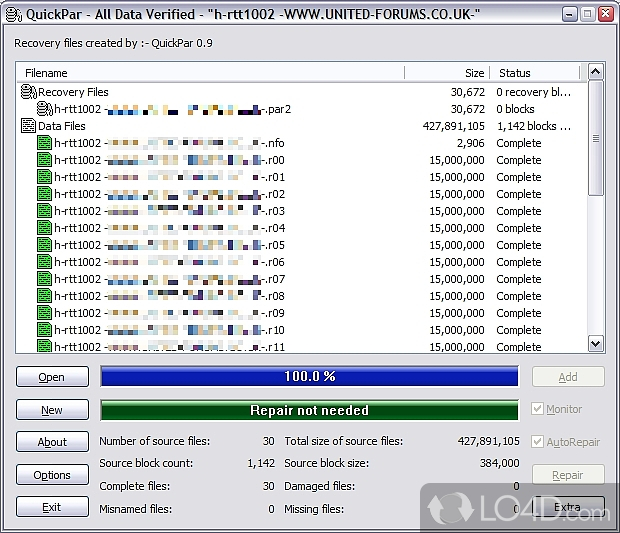Click the Repair button
The height and width of the screenshot is (533, 620).
click(x=568, y=474)
